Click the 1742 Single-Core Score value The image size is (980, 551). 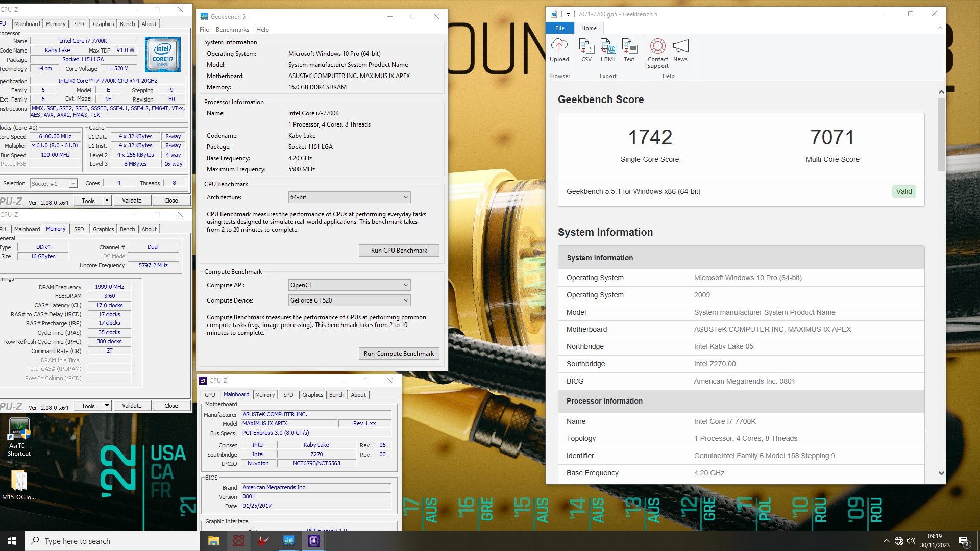tap(650, 137)
